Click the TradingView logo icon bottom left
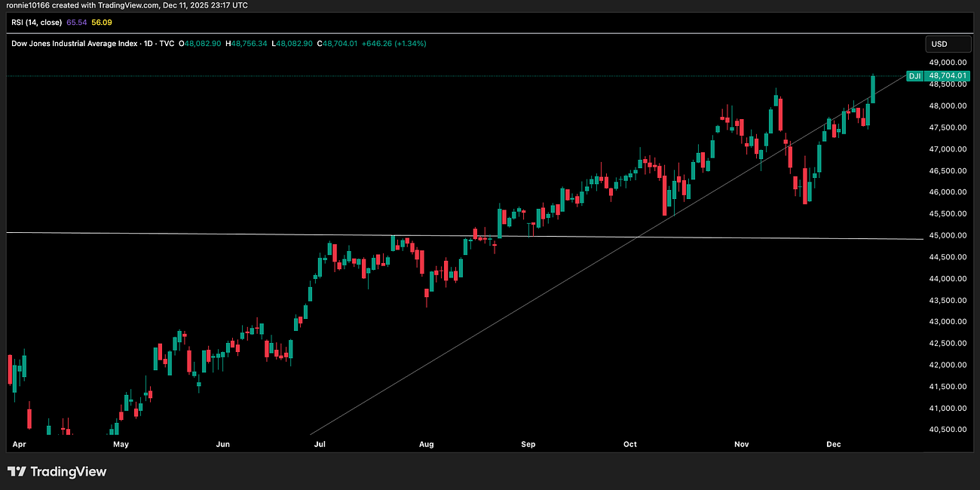 click(x=16, y=471)
